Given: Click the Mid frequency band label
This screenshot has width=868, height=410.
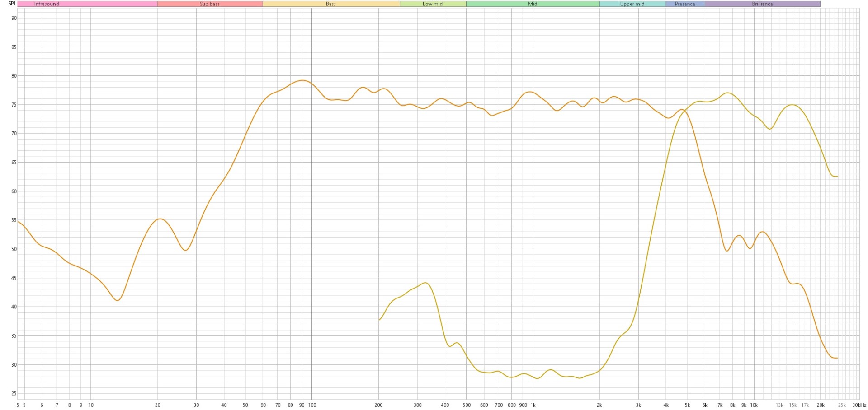Looking at the screenshot, I should (533, 4).
